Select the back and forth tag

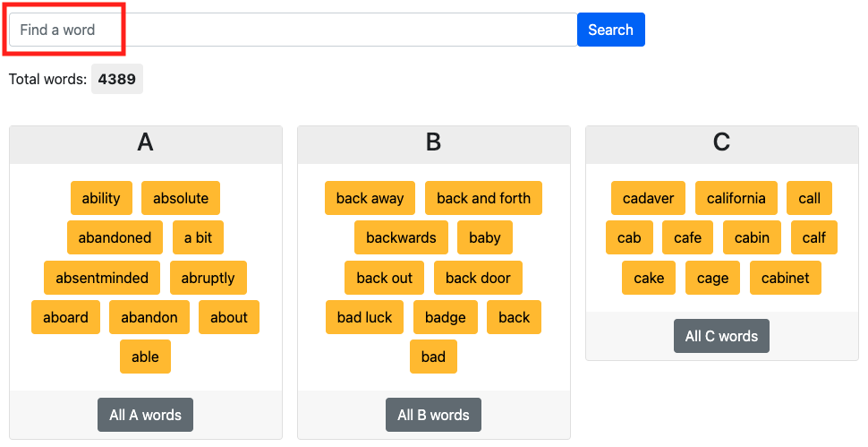click(483, 198)
